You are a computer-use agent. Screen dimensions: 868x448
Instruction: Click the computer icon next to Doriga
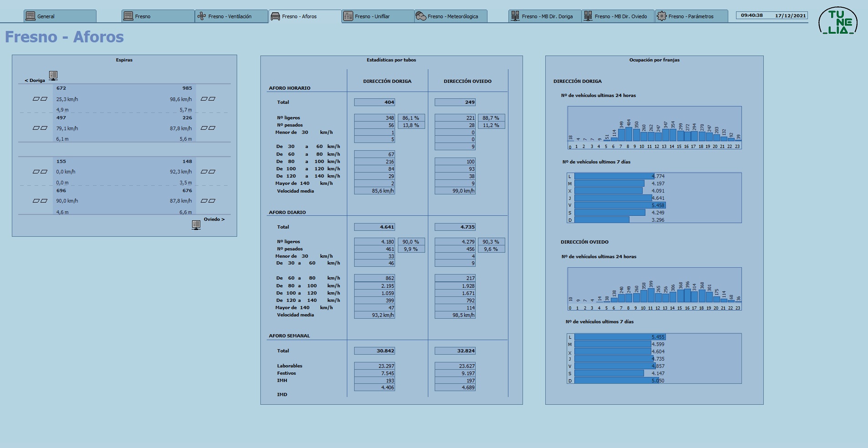tap(53, 76)
